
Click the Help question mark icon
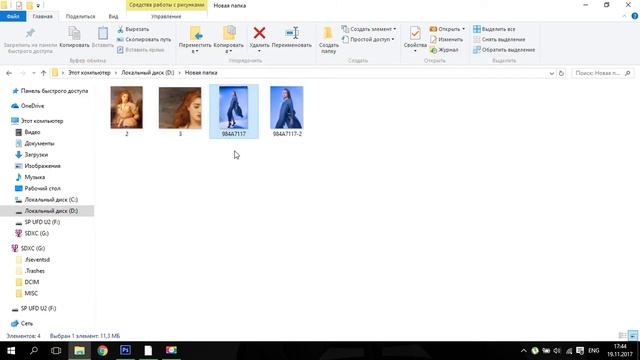(x=635, y=16)
